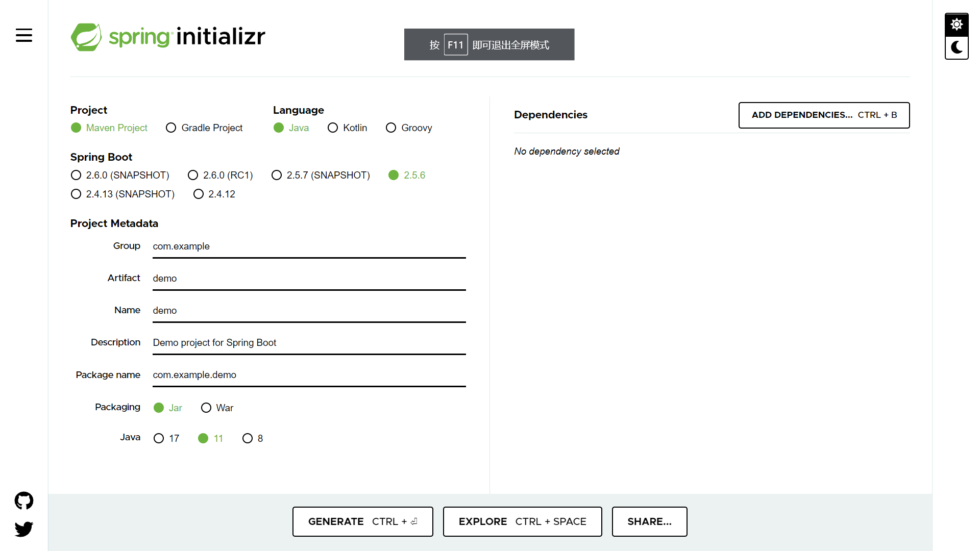Select Spring Boot 2.5.7 (SNAPSHOT)

(321, 175)
